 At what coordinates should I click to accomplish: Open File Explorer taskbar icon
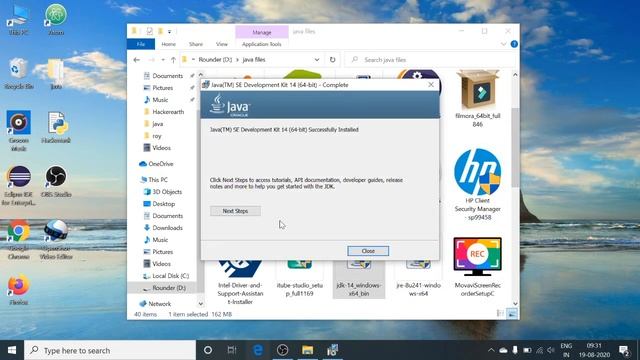307,350
